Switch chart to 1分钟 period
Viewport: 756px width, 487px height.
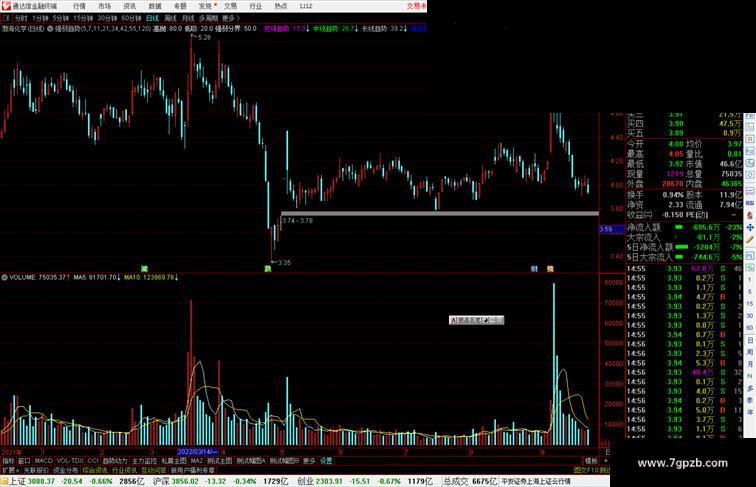pos(40,18)
